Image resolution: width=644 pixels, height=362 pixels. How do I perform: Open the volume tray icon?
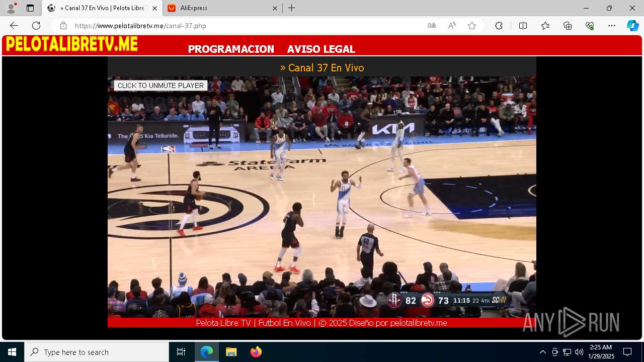coord(579,352)
